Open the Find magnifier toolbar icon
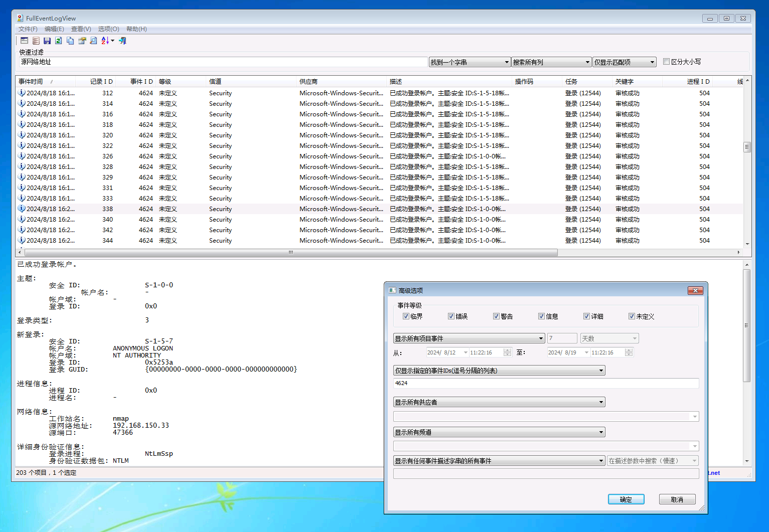This screenshot has height=532, width=769. tap(93, 41)
